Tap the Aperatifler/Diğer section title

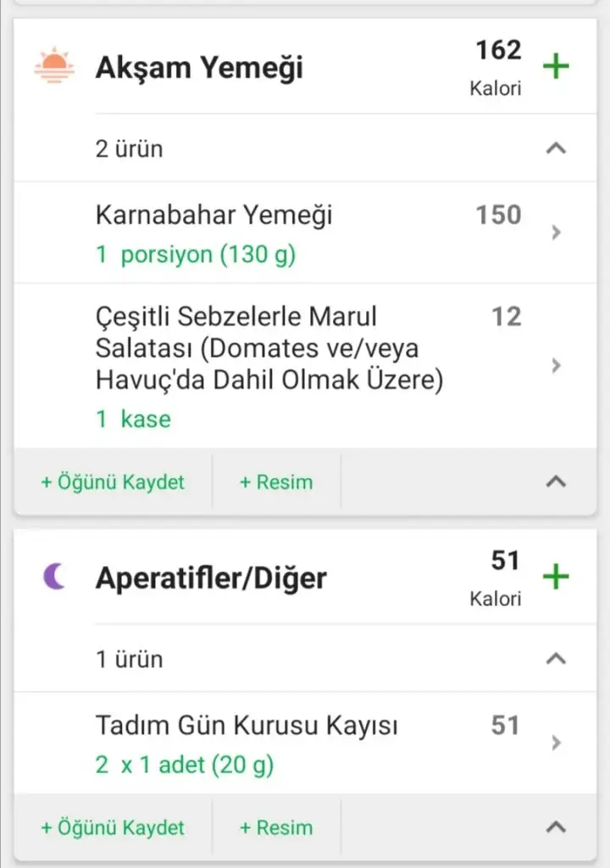coord(211,578)
